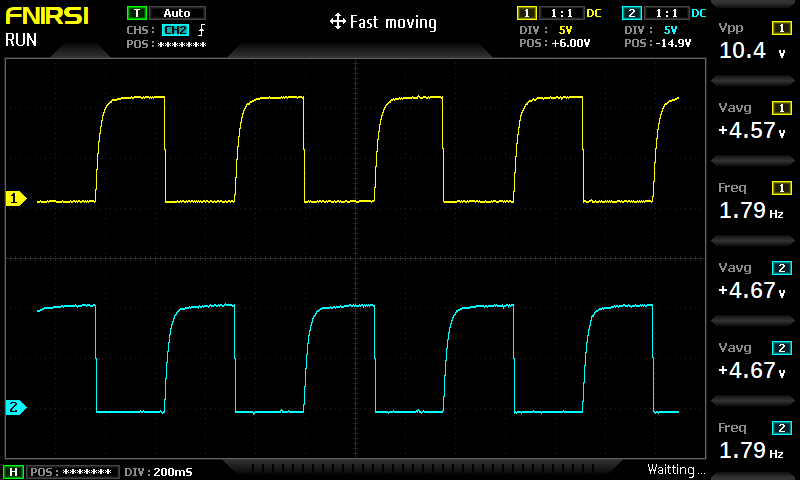Click the FNIRSI logo
Viewport: 800px width, 480px height.
(x=47, y=16)
